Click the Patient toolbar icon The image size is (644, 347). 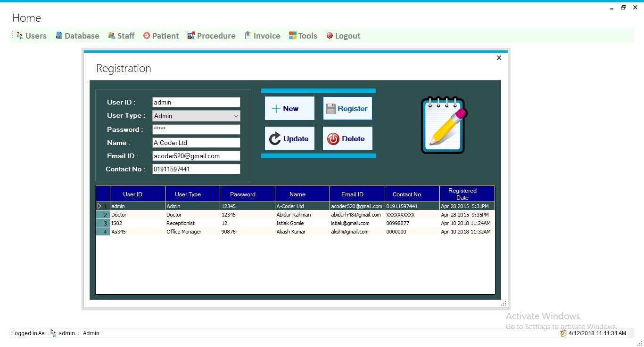(x=147, y=36)
